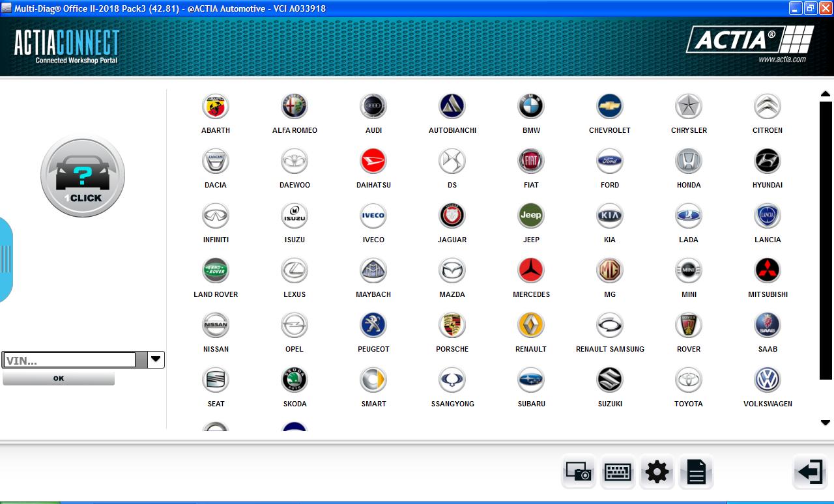Select the Rover brand logo
Screen dimensions: 834x504
point(689,325)
